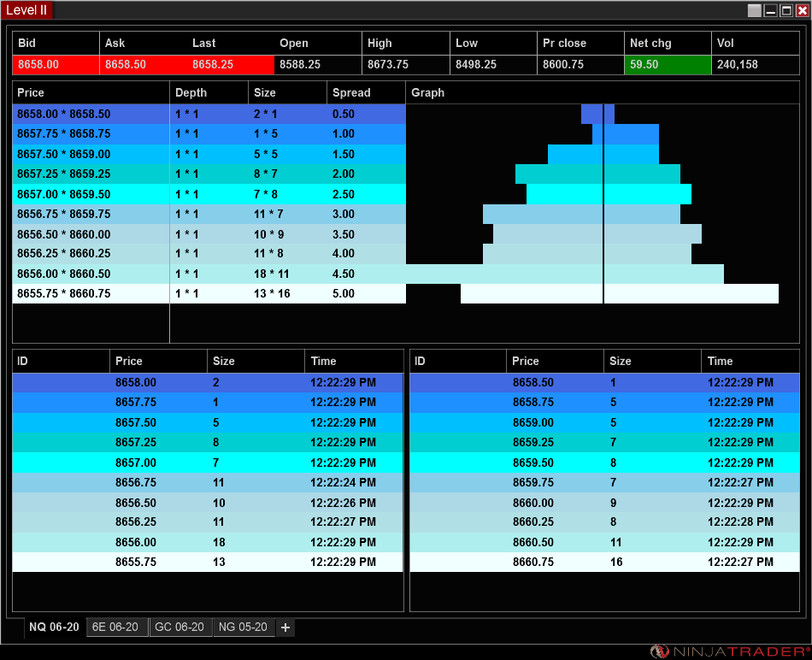Click bid price 8656.00 in bid table
The width and height of the screenshot is (812, 660).
click(x=136, y=542)
